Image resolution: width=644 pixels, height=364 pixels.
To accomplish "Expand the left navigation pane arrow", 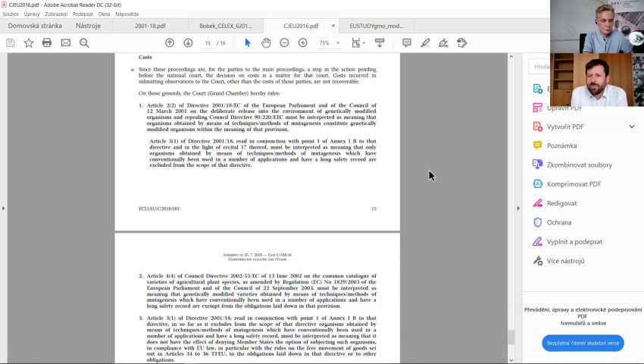I will (3, 209).
